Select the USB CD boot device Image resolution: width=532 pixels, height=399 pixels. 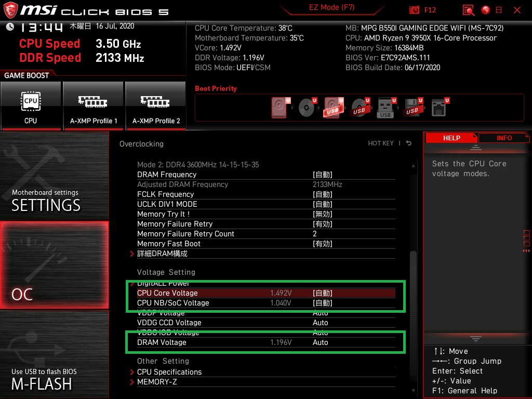pyautogui.click(x=360, y=108)
